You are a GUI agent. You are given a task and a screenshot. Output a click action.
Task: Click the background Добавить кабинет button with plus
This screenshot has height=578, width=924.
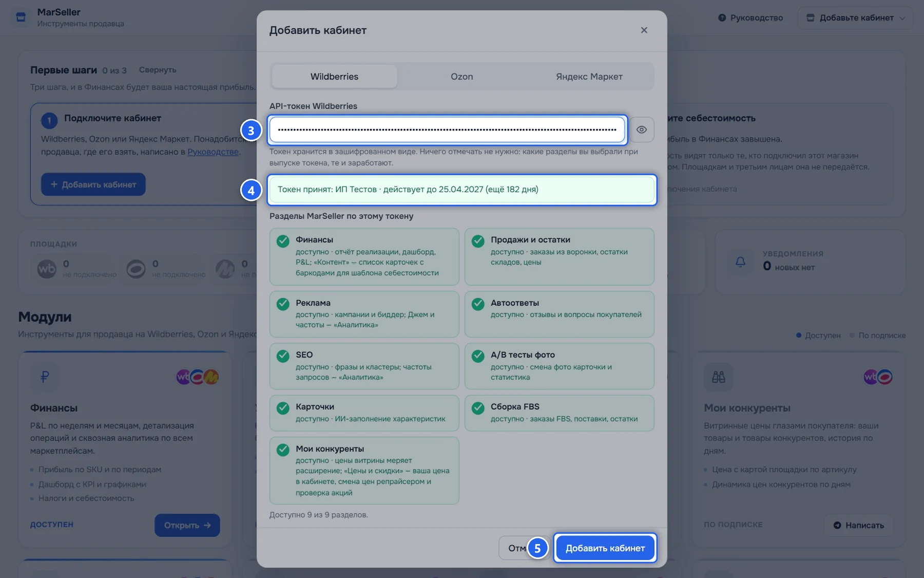(x=93, y=184)
